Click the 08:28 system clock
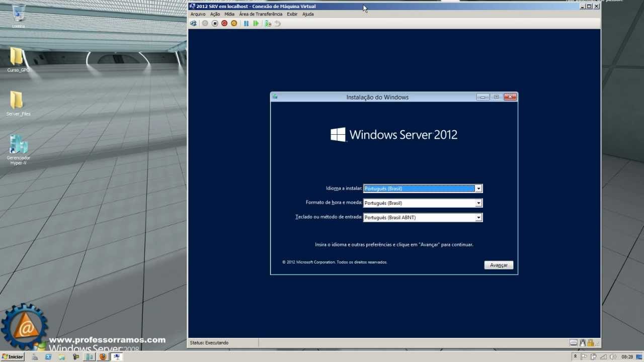Image resolution: width=644 pixels, height=362 pixels. [x=627, y=356]
